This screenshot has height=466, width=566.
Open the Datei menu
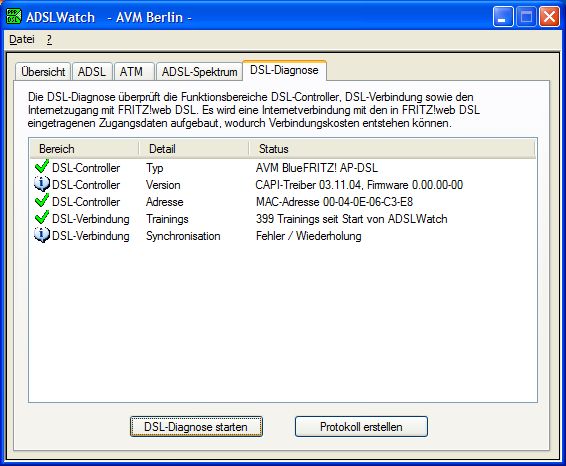(22, 39)
